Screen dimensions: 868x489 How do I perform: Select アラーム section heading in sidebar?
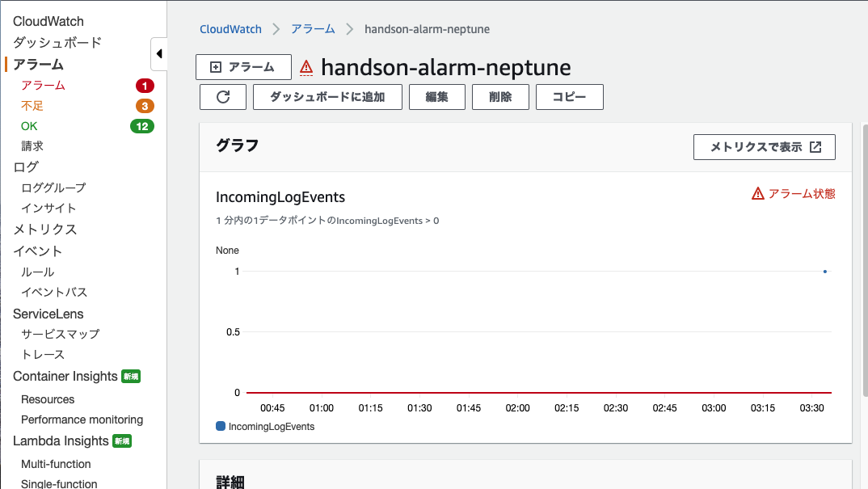click(x=38, y=64)
